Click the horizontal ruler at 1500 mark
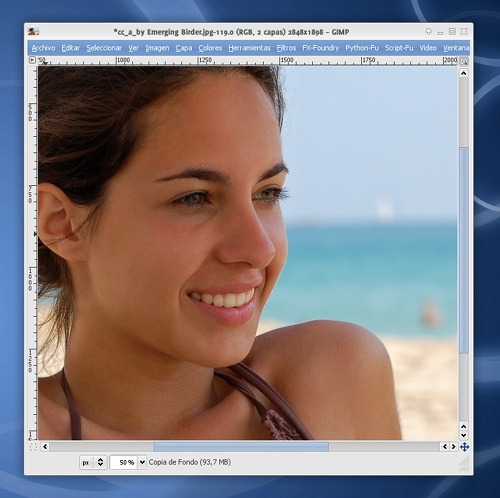The image size is (500, 498). pyautogui.click(x=287, y=60)
